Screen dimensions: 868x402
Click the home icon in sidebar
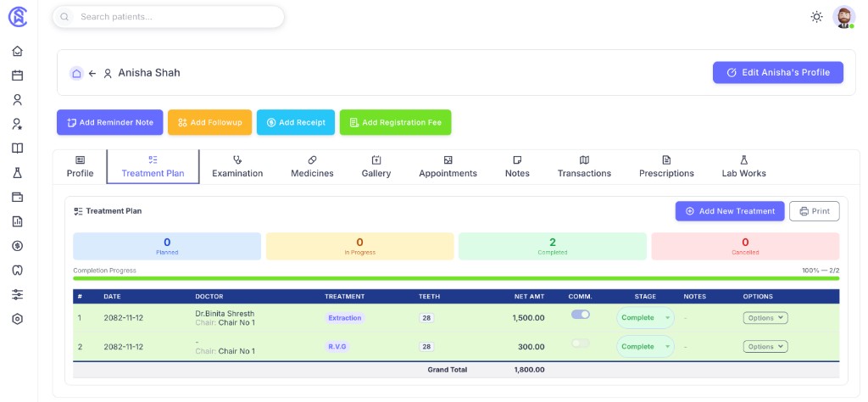17,51
